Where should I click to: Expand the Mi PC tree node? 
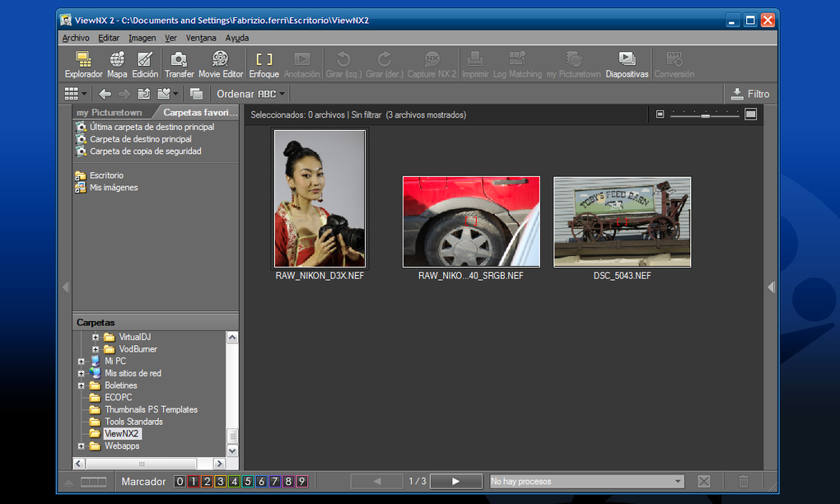coord(81,362)
